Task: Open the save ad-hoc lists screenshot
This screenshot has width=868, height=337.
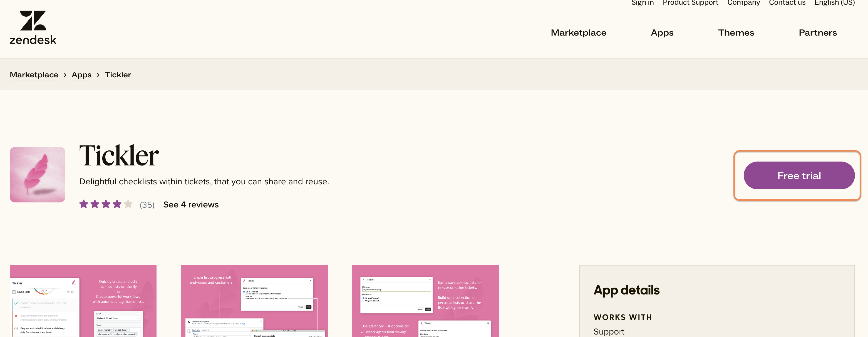Action: [425, 301]
